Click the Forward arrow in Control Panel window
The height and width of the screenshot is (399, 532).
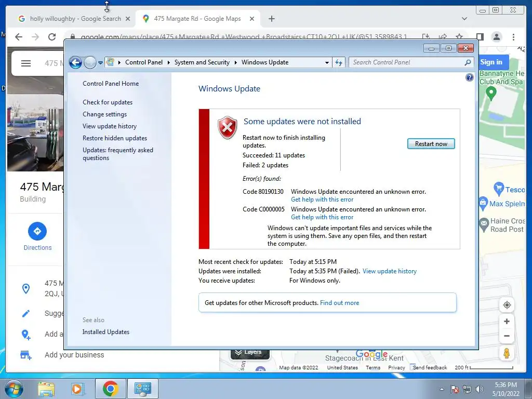click(90, 62)
